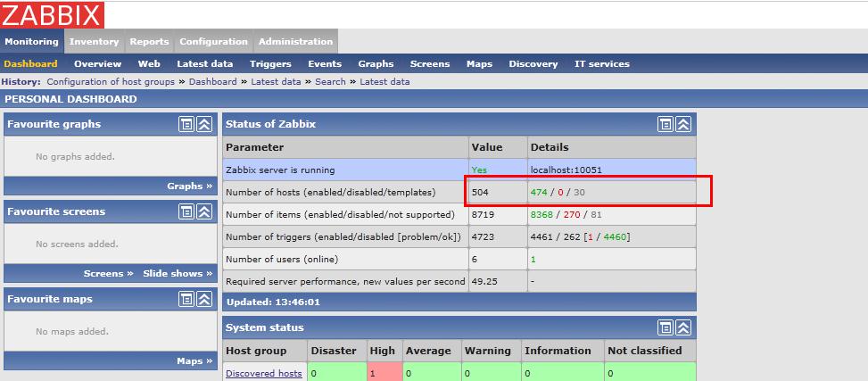Click the performance value 49.25

click(x=484, y=281)
